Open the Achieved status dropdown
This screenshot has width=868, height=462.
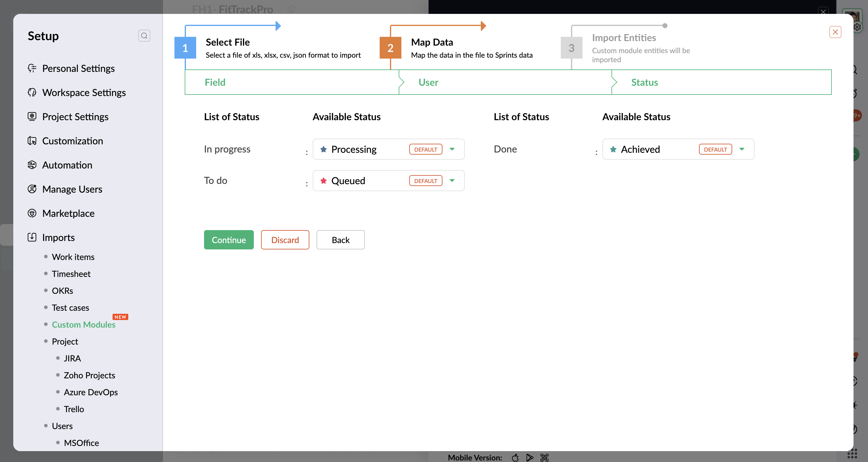click(741, 149)
